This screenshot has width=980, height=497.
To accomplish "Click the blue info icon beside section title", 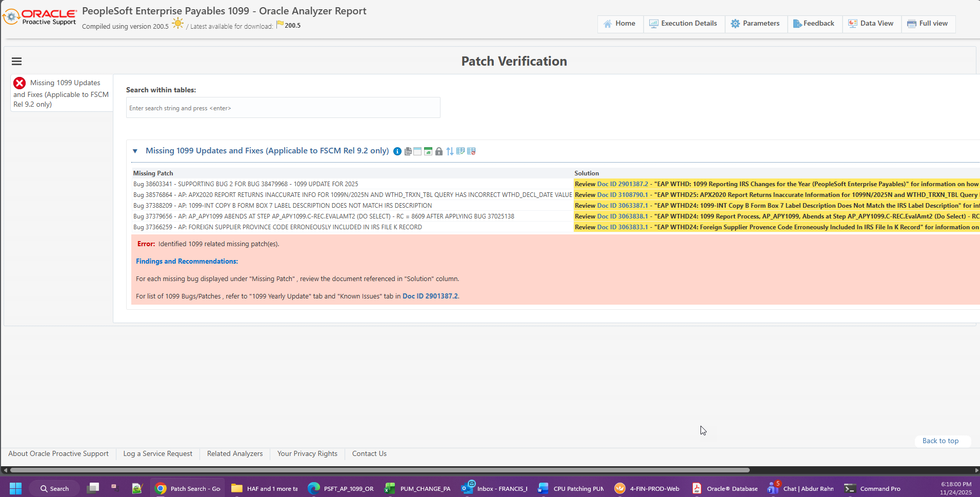I will [397, 151].
